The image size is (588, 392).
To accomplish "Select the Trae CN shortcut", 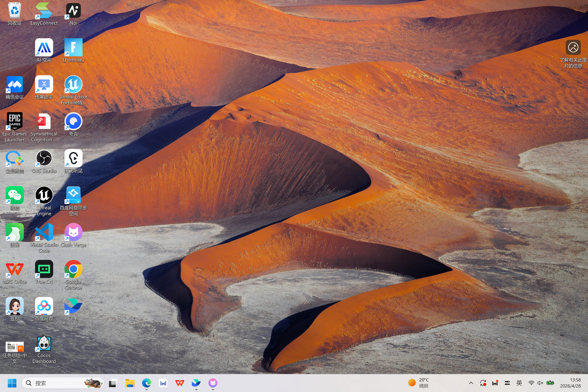I will 44,272.
